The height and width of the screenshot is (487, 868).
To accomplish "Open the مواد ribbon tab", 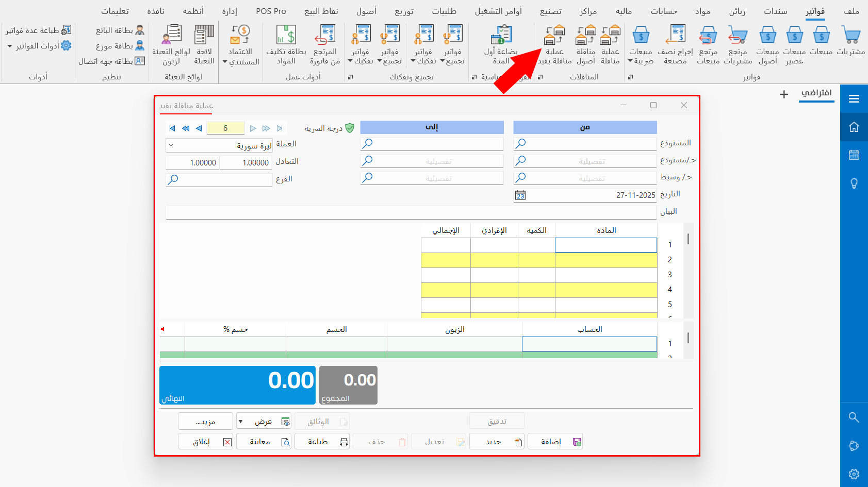I will [702, 11].
